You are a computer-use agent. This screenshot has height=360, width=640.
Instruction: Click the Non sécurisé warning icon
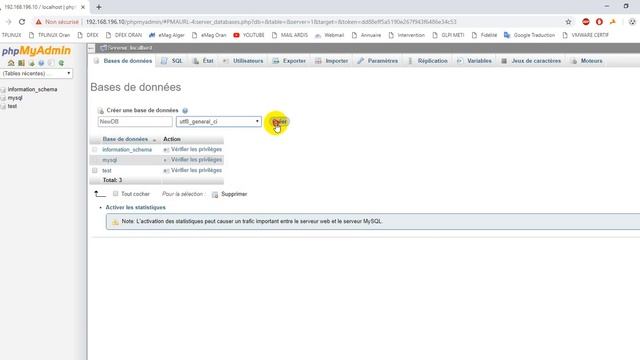[x=38, y=22]
